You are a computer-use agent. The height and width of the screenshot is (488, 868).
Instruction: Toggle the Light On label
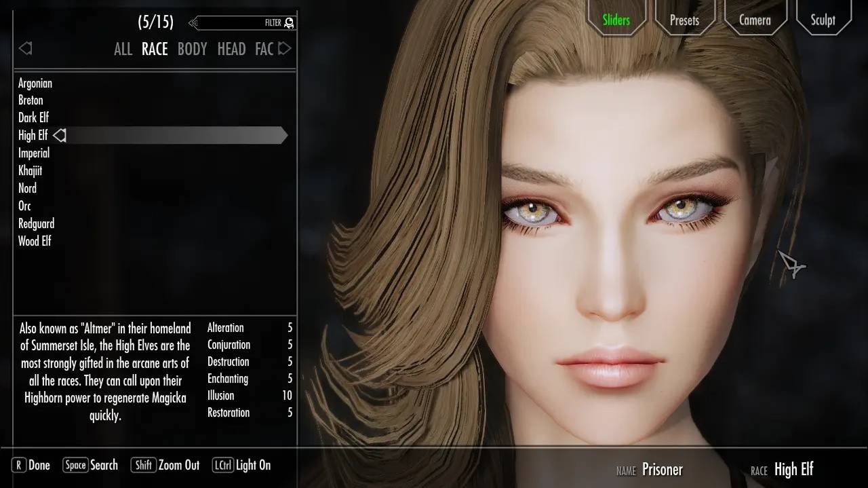254,465
